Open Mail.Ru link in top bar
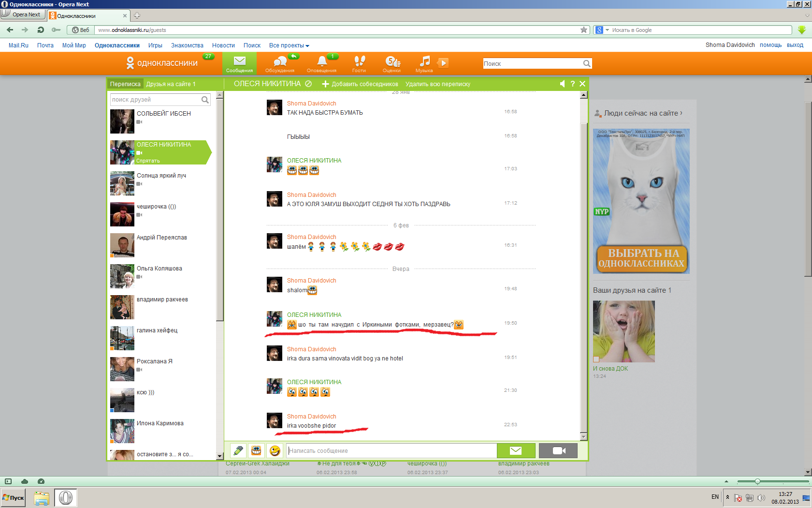Image resolution: width=812 pixels, height=508 pixels. pos(18,45)
